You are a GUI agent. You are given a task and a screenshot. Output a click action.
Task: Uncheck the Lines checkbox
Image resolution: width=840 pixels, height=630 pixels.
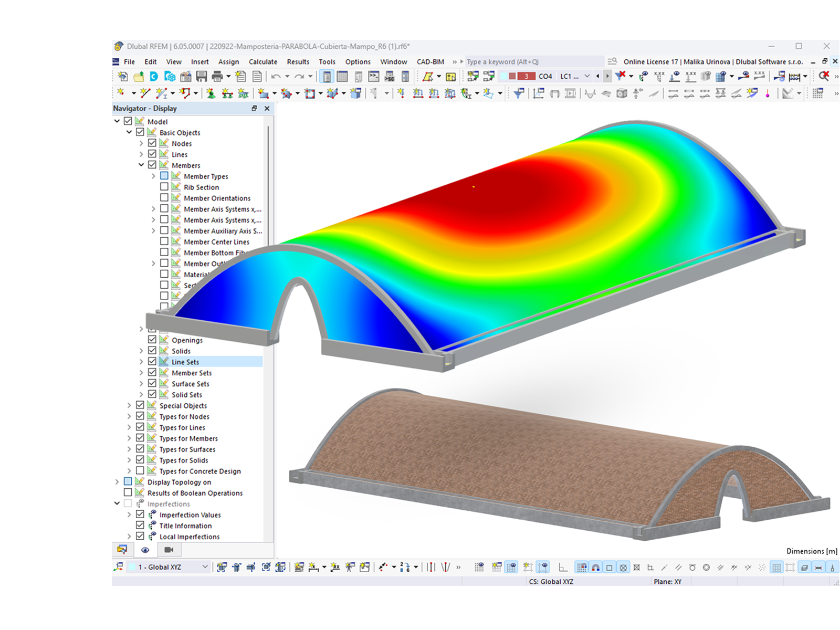point(152,154)
